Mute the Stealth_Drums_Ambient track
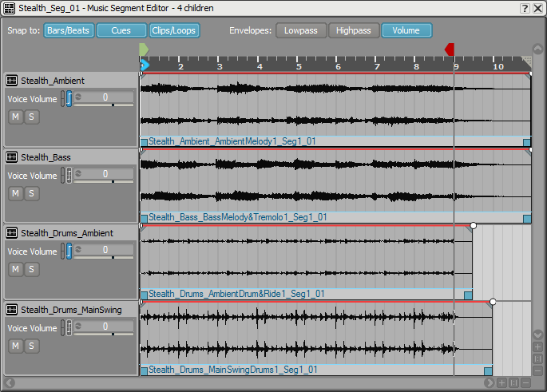 16,269
